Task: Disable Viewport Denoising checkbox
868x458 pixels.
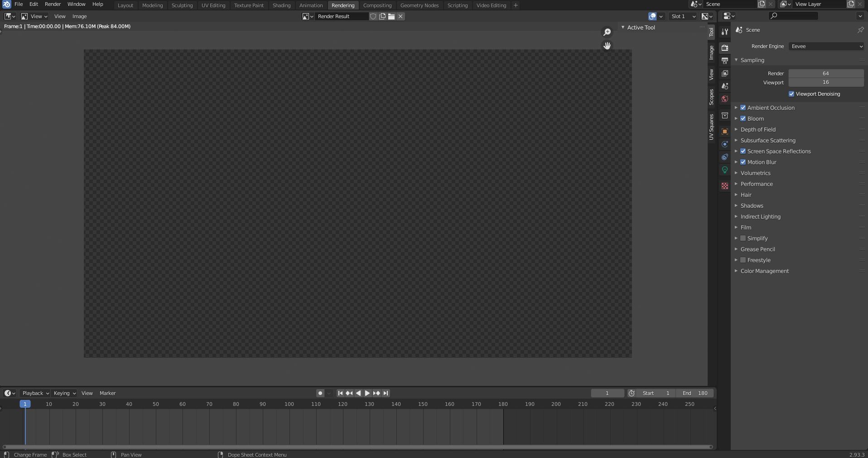Action: 791,94
